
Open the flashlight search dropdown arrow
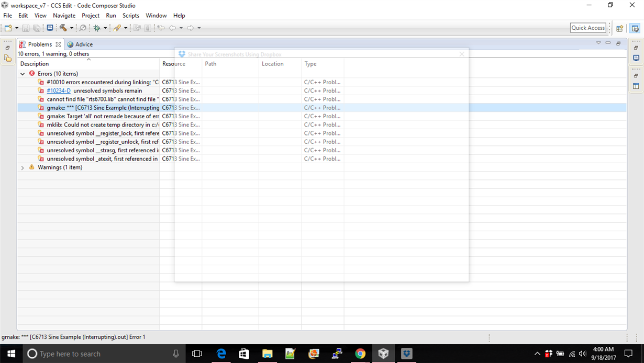click(x=126, y=28)
